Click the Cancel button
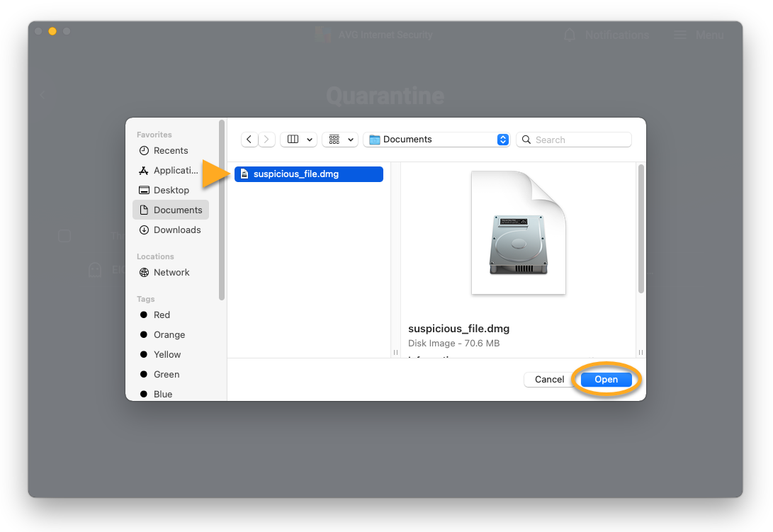The image size is (773, 532). click(x=549, y=379)
